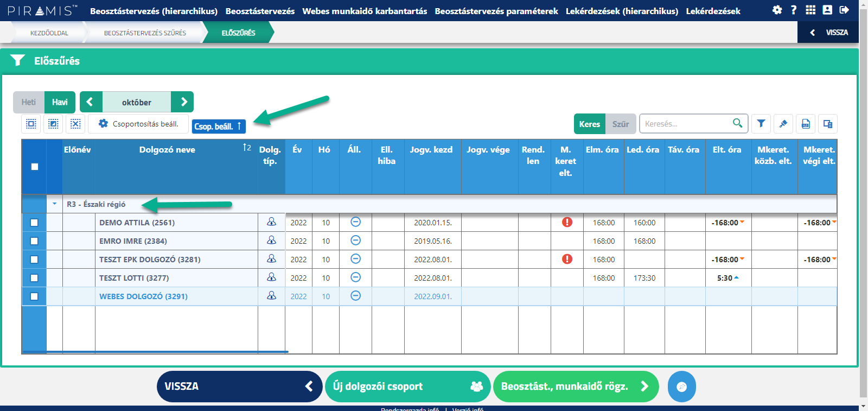Open the column chooser icon

pos(828,124)
